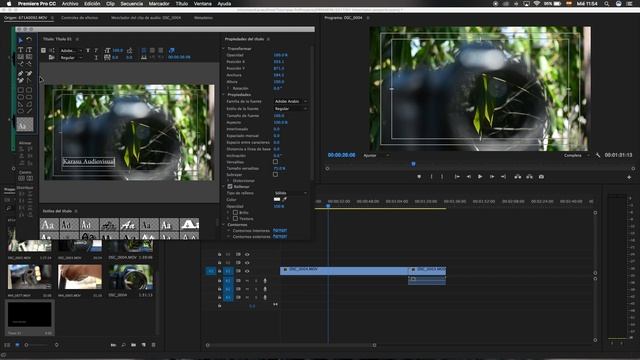Open the Título menu

[182, 4]
